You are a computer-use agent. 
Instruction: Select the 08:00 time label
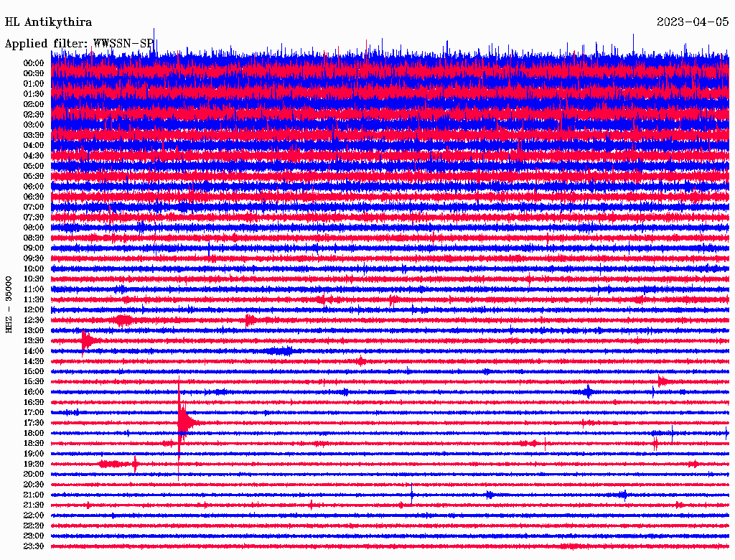[x=34, y=228]
